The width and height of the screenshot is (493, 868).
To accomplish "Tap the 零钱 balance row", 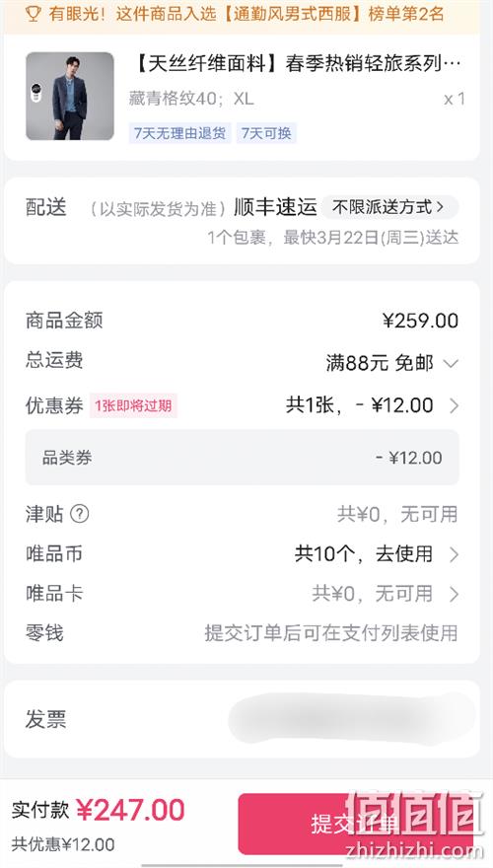I will point(242,632).
